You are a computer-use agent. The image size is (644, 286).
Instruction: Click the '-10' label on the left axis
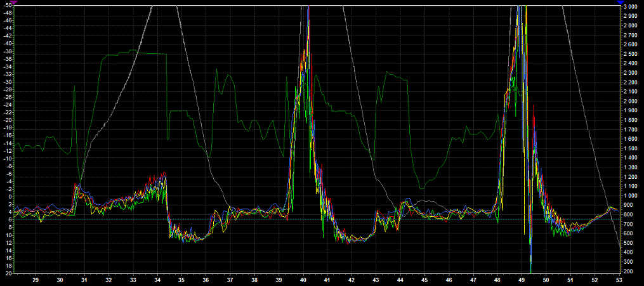click(8, 159)
